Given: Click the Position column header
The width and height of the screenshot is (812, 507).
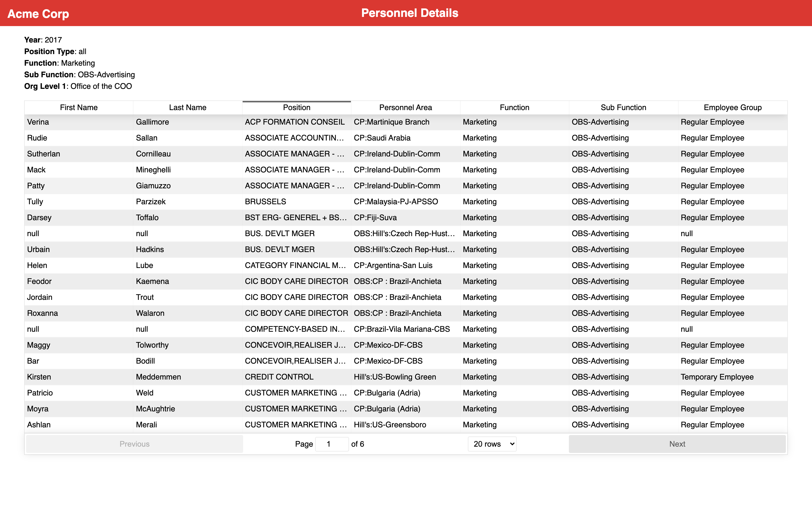Looking at the screenshot, I should click(296, 107).
